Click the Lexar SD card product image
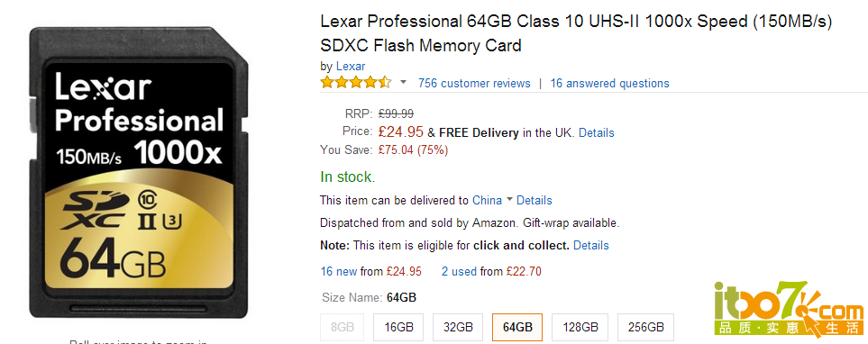This screenshot has height=344, width=868. 139,173
